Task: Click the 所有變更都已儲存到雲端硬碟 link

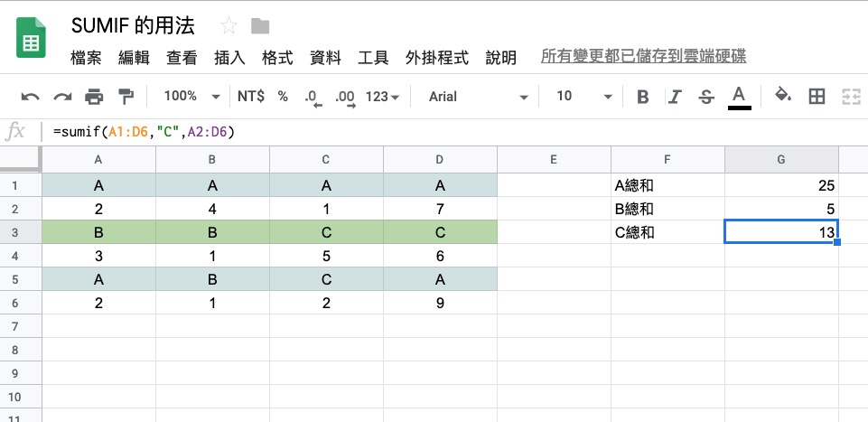Action: click(643, 58)
